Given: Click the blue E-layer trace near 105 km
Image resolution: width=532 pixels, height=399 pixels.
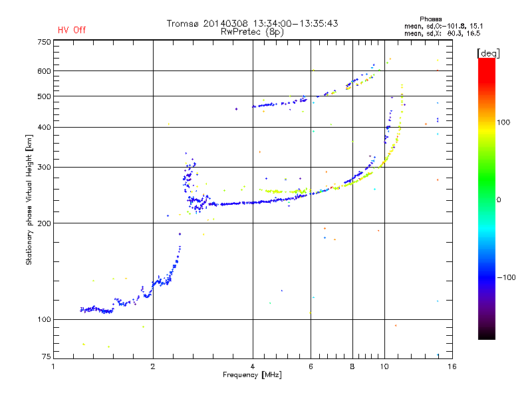Looking at the screenshot, I should [x=97, y=310].
